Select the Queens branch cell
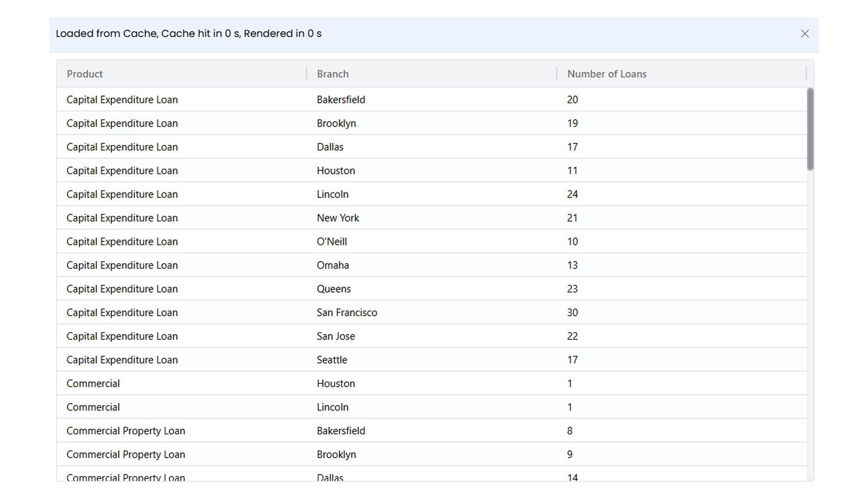This screenshot has width=868, height=503. (333, 289)
